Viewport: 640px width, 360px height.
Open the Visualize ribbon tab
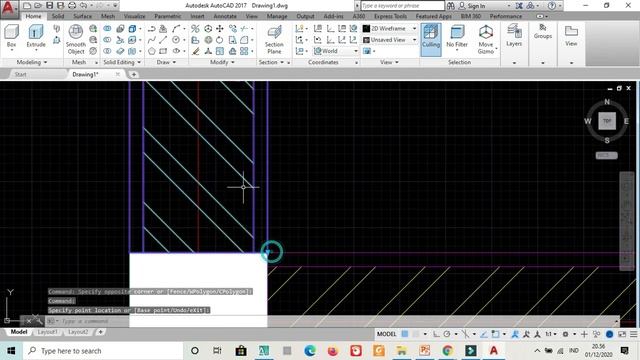(x=134, y=16)
